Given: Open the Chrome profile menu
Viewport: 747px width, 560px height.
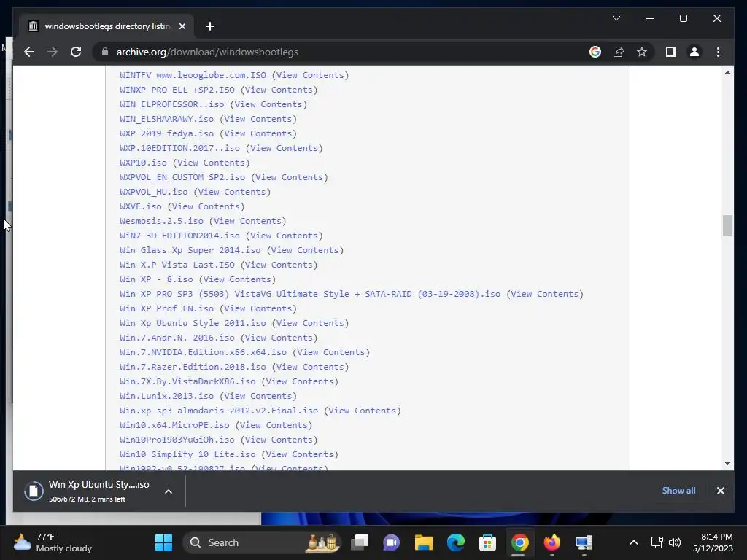Looking at the screenshot, I should [x=694, y=52].
